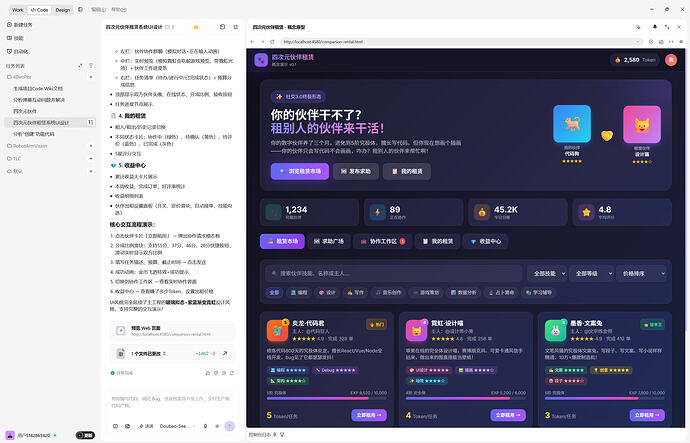Expand the 1个文件已更改 file changes row
Screen dimensions: 690x443
coord(148,354)
